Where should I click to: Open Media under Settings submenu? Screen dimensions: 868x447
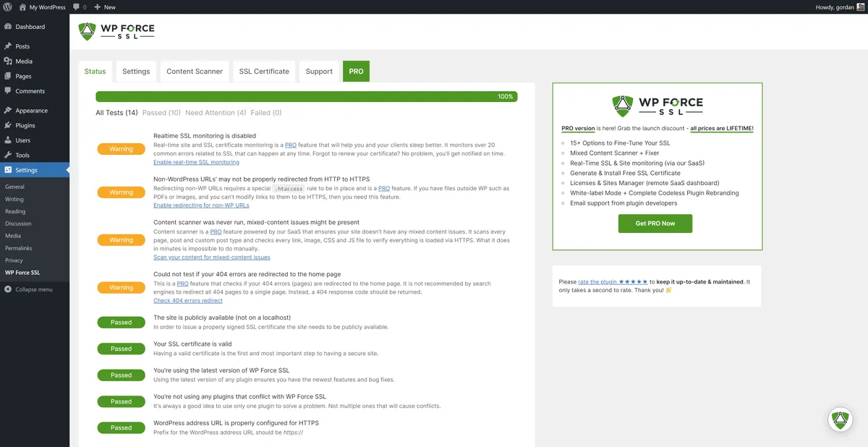coord(13,236)
